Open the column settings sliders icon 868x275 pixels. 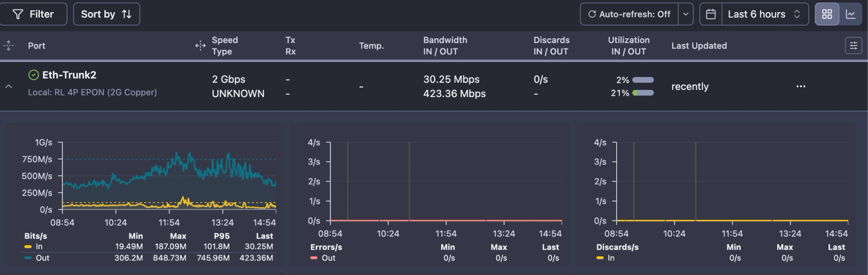coord(854,46)
